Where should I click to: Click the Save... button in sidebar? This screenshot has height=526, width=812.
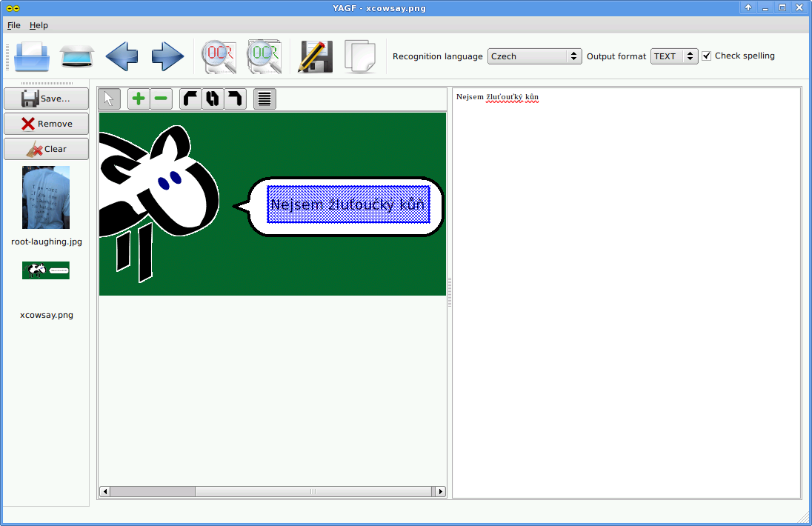coord(46,99)
